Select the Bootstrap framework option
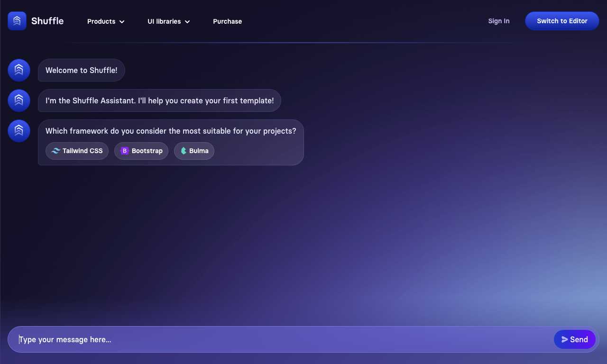Screen dimensions: 607x364 pos(141,151)
